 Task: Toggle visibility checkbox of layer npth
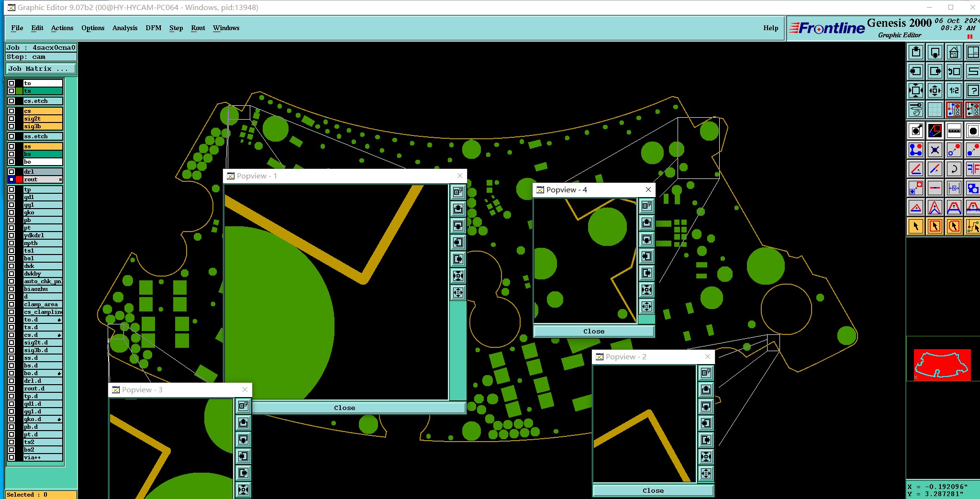pyautogui.click(x=11, y=243)
